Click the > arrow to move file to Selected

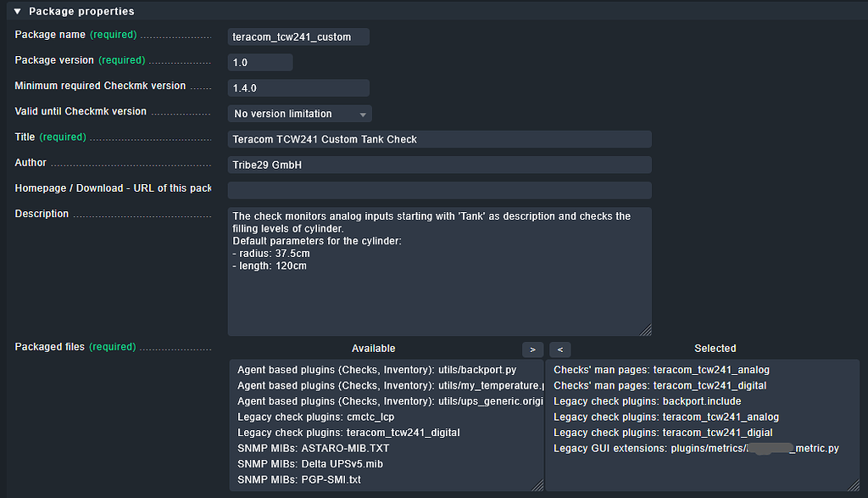[532, 349]
